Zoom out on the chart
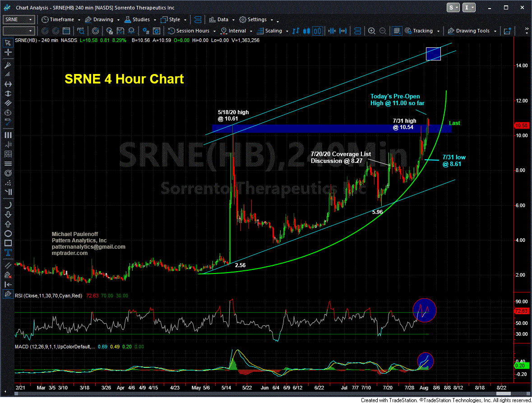The width and height of the screenshot is (532, 403). 383,31
